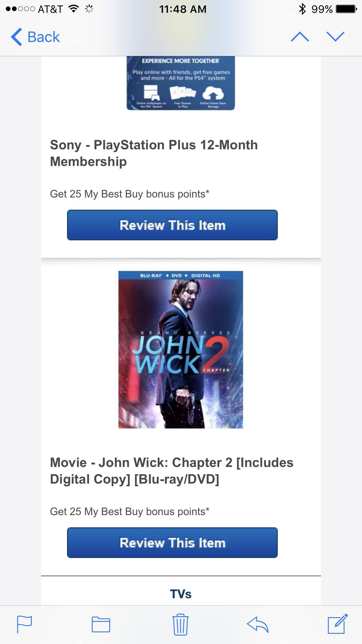The height and width of the screenshot is (644, 362).
Task: Tap the 11:48 AM clock
Action: click(x=183, y=9)
